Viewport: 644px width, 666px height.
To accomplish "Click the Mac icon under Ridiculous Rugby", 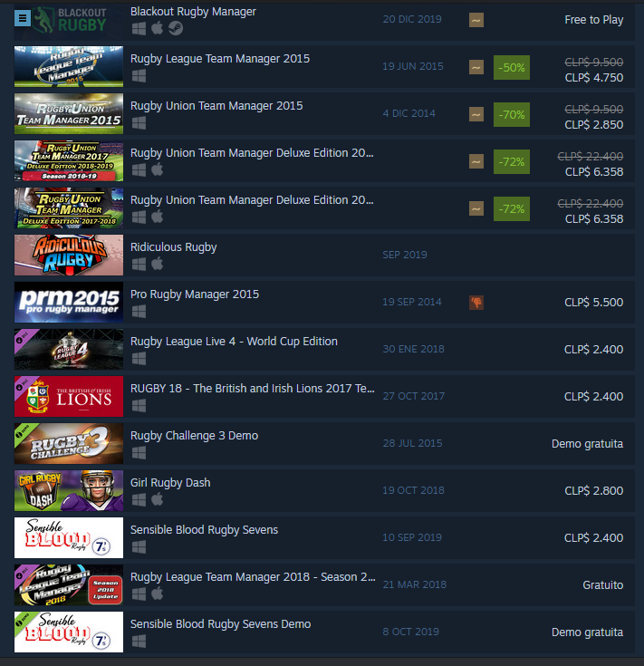I will click(x=157, y=264).
